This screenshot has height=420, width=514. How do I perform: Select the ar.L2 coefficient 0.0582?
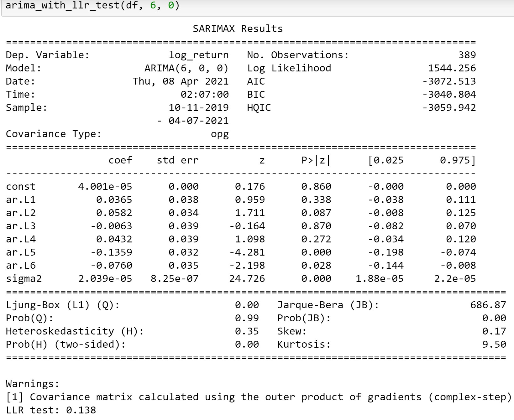coord(114,213)
